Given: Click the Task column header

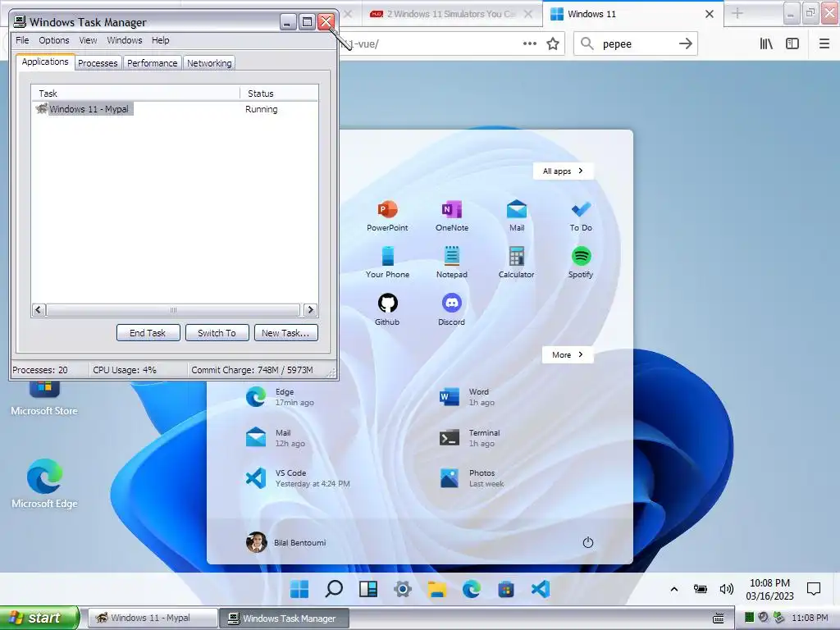Looking at the screenshot, I should click(x=135, y=94).
